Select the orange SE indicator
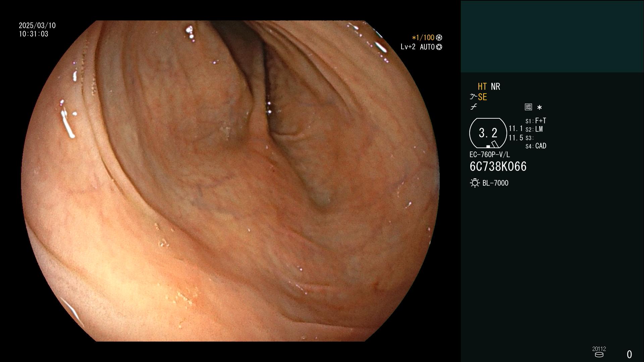The width and height of the screenshot is (644, 362). 482,97
